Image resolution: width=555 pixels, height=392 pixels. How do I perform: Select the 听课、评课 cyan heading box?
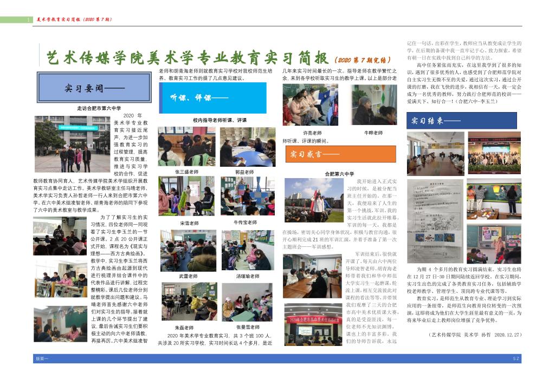(212, 98)
